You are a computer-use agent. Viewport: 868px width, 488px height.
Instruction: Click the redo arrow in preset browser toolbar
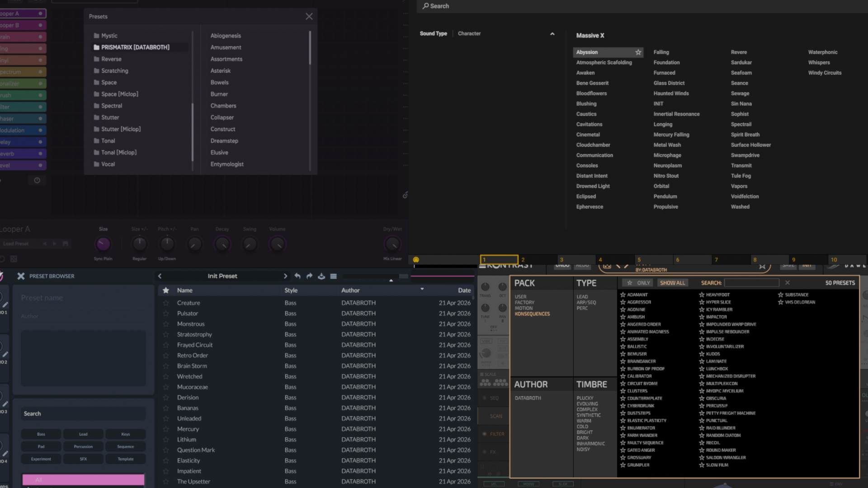tap(309, 276)
